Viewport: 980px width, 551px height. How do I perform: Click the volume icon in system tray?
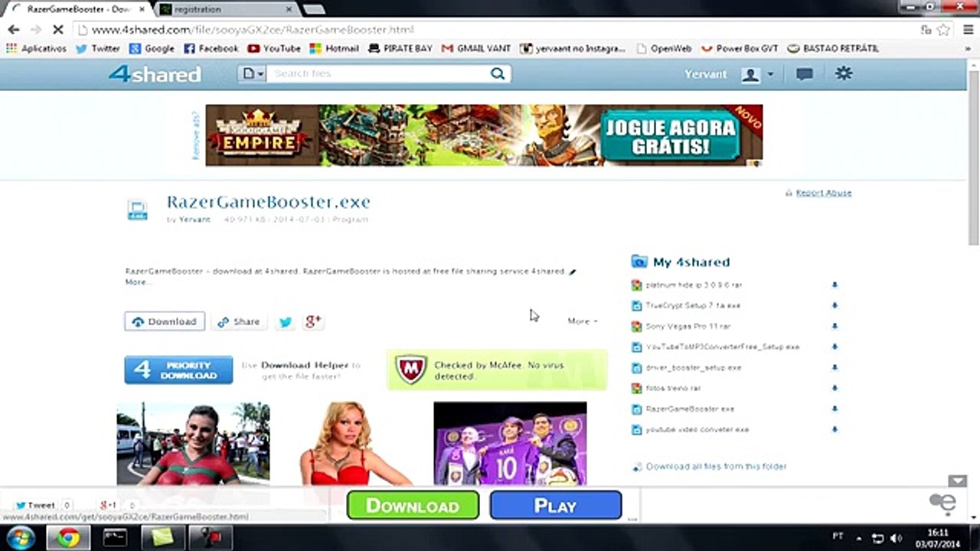(896, 538)
